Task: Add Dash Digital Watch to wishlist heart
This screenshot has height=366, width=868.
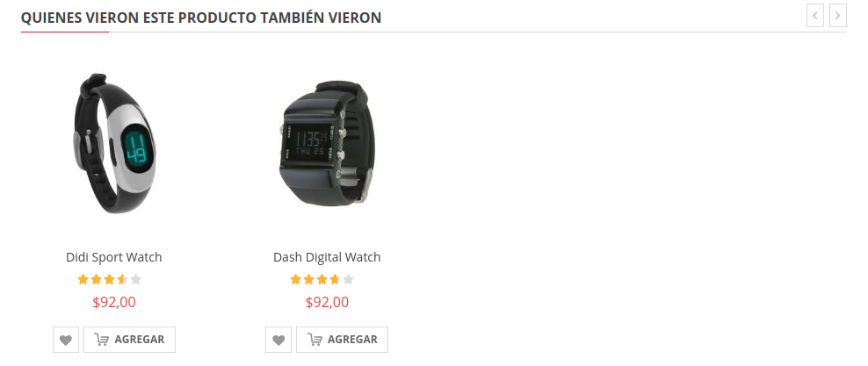Action: pyautogui.click(x=278, y=340)
